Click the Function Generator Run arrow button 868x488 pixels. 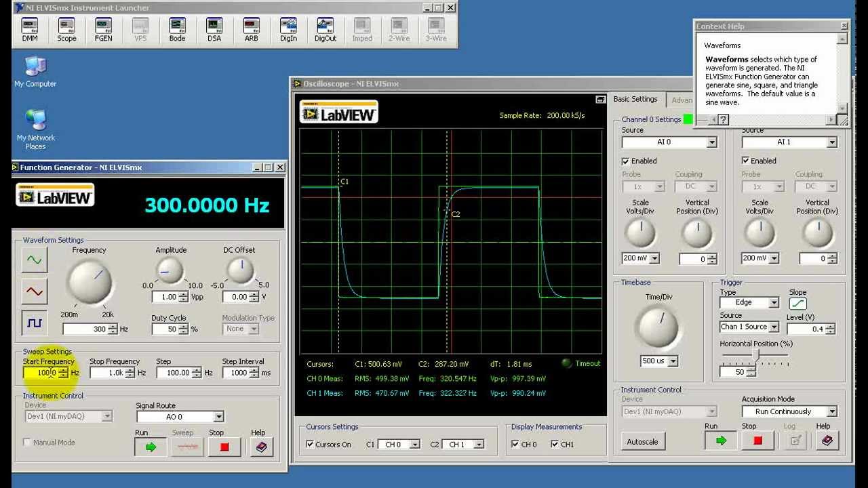tap(151, 447)
